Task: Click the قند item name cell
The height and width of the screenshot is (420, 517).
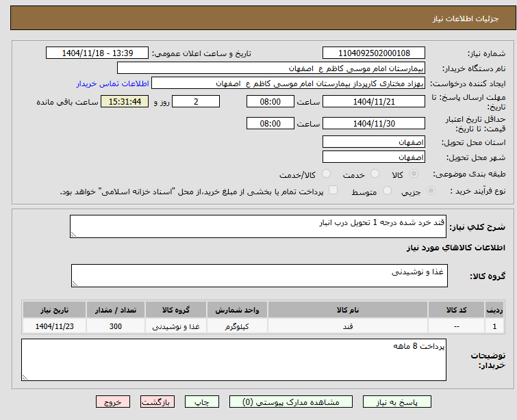Action: [x=348, y=326]
